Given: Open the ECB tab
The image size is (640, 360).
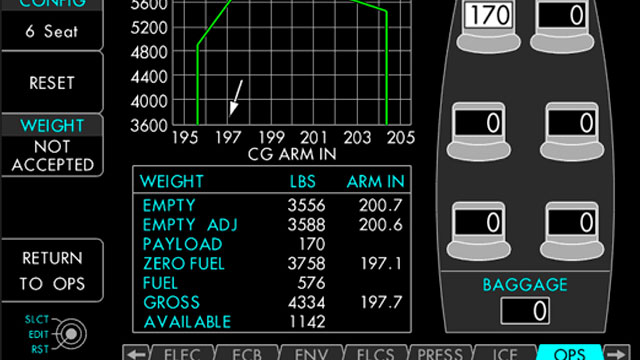Looking at the screenshot, I should 247,353.
